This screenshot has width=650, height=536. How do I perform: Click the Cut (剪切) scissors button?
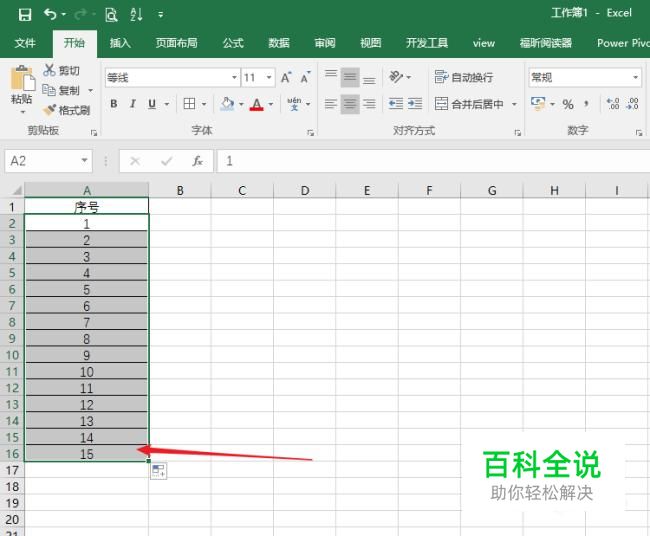coord(61,70)
